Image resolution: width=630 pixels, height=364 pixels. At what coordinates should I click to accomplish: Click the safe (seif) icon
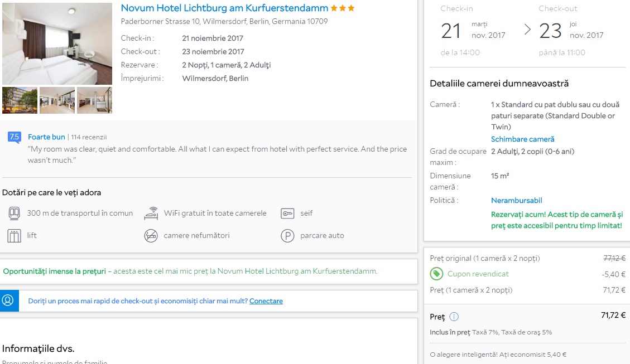[x=287, y=213]
